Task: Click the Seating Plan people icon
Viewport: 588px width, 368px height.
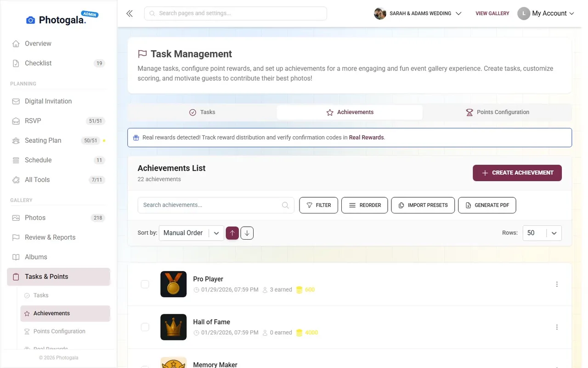Action: [16, 141]
